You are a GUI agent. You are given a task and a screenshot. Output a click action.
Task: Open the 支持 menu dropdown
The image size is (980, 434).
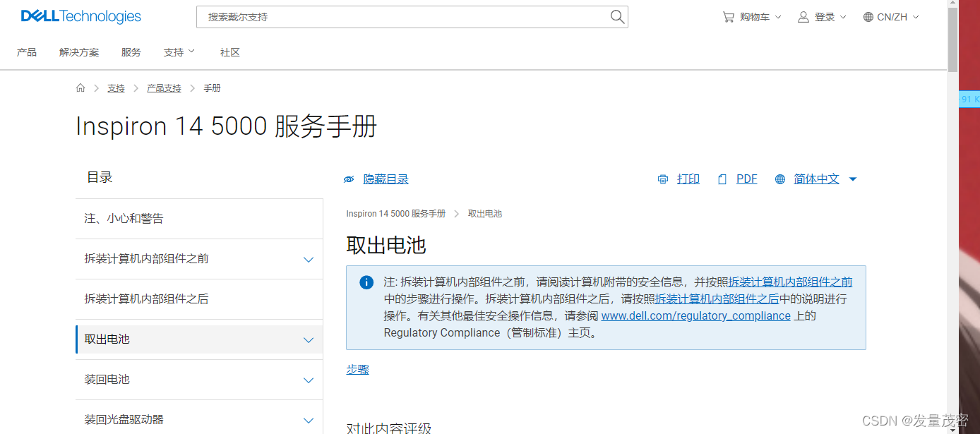[x=179, y=52]
